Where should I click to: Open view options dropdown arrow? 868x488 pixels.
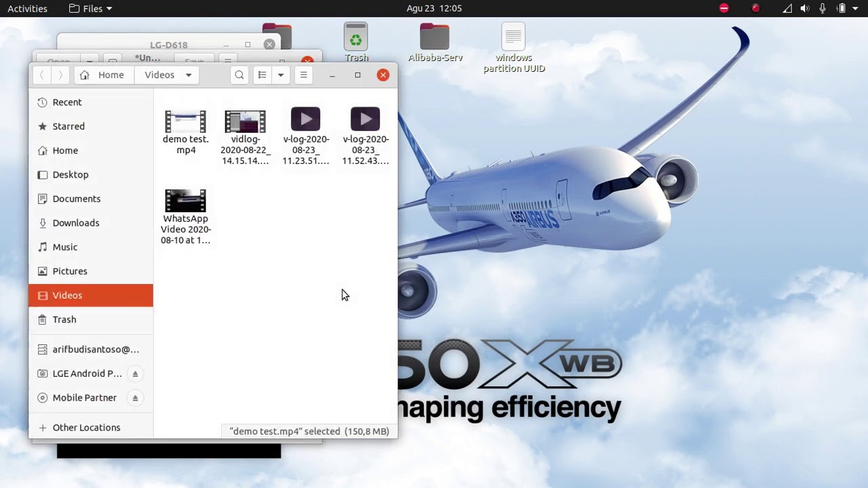(x=281, y=75)
